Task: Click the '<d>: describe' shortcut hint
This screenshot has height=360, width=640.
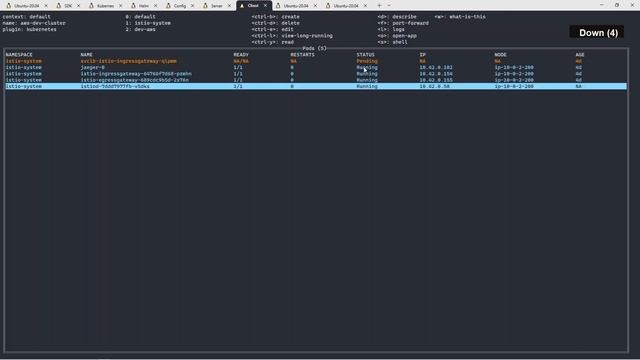Action: (x=397, y=17)
